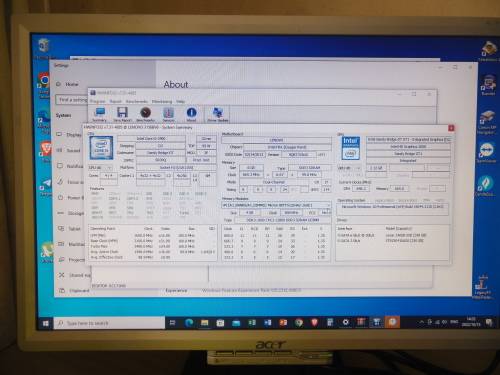Click the Save Report floppy disk icon

point(122,115)
